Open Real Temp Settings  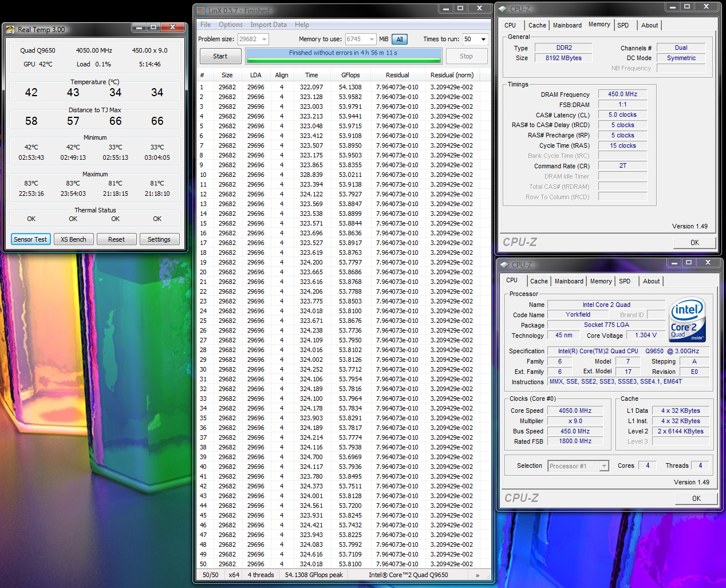tap(159, 239)
